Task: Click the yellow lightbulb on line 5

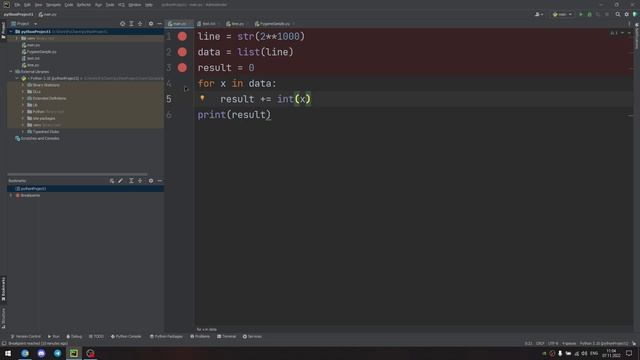Action: click(x=202, y=98)
